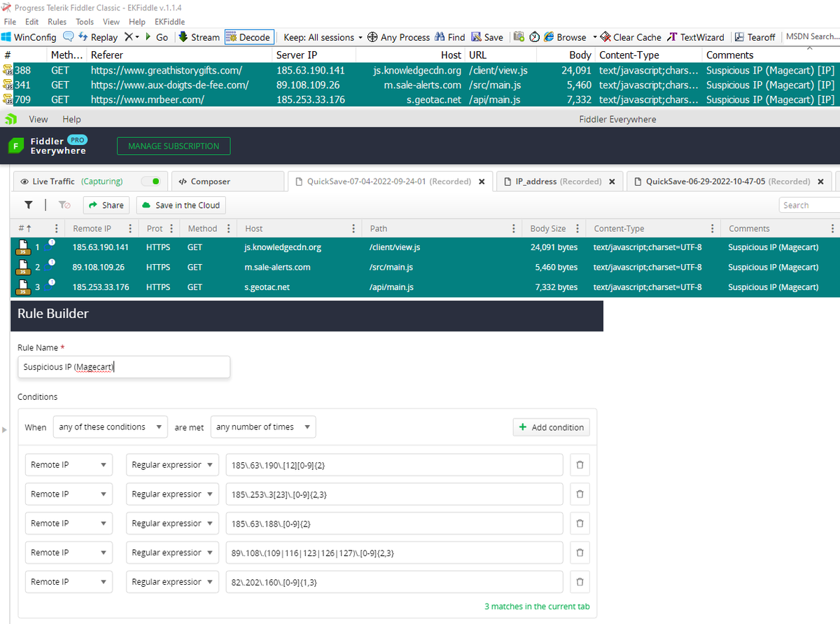Open the 'any of these conditions' dropdown
840x624 pixels.
[110, 427]
